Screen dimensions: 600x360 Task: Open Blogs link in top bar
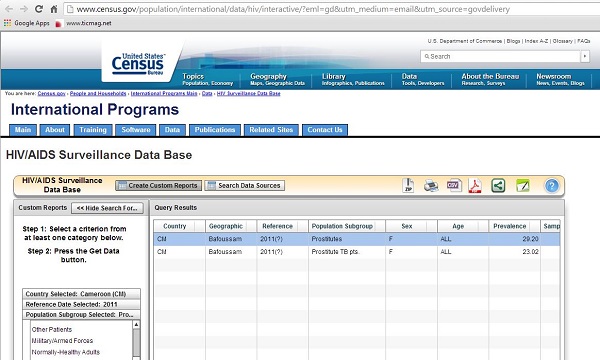pos(513,41)
